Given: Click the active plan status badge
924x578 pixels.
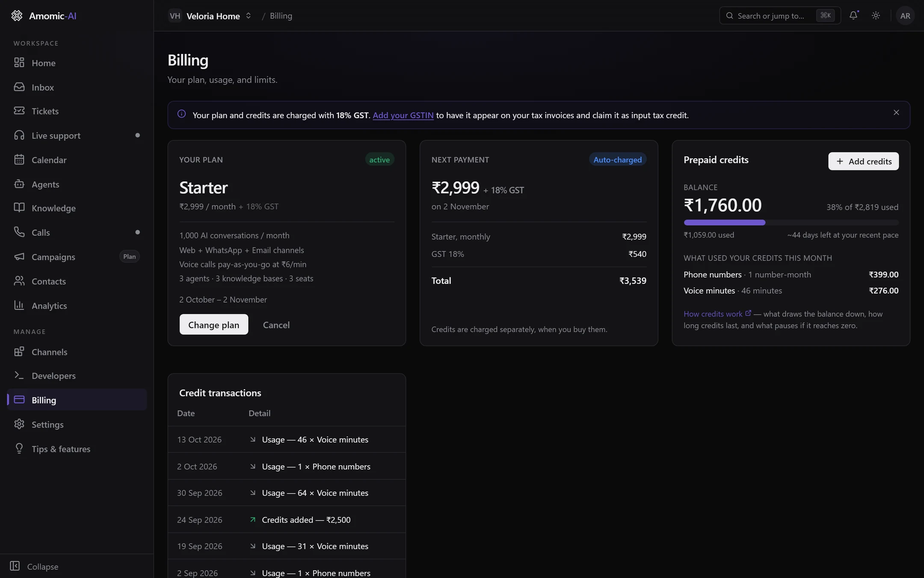Looking at the screenshot, I should (x=379, y=160).
